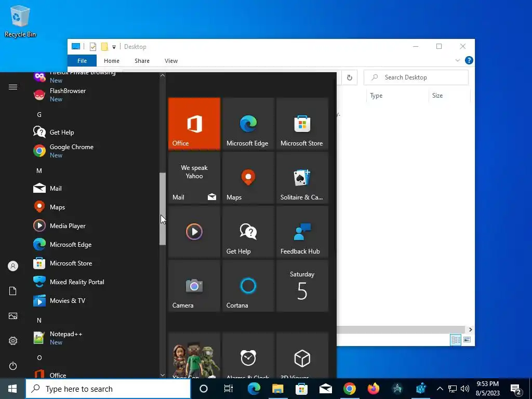Launch Media Player from app list
Image resolution: width=532 pixels, height=399 pixels.
[x=95, y=225]
